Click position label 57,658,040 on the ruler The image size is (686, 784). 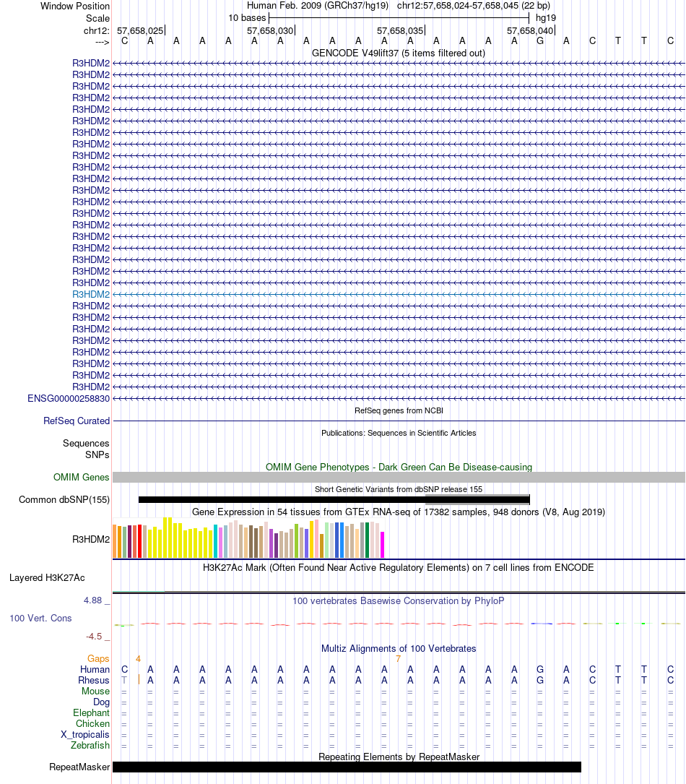[530, 31]
